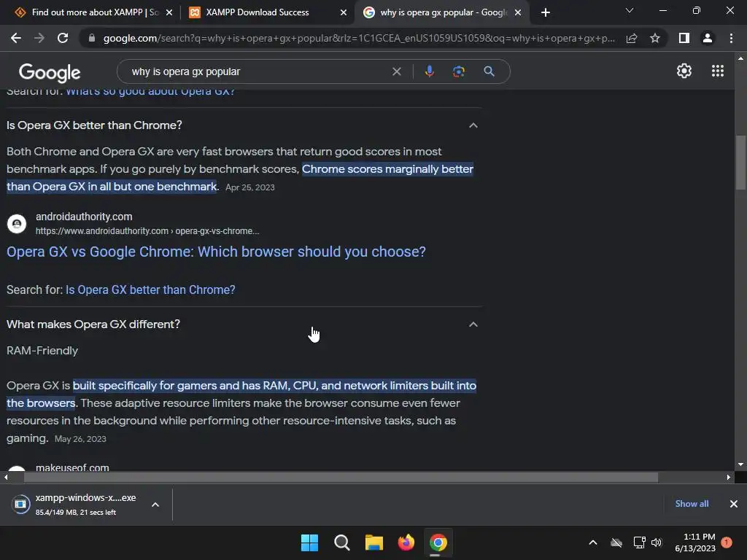The height and width of the screenshot is (560, 747).
Task: Switch to Find out more about XAMPP tab
Action: (94, 12)
